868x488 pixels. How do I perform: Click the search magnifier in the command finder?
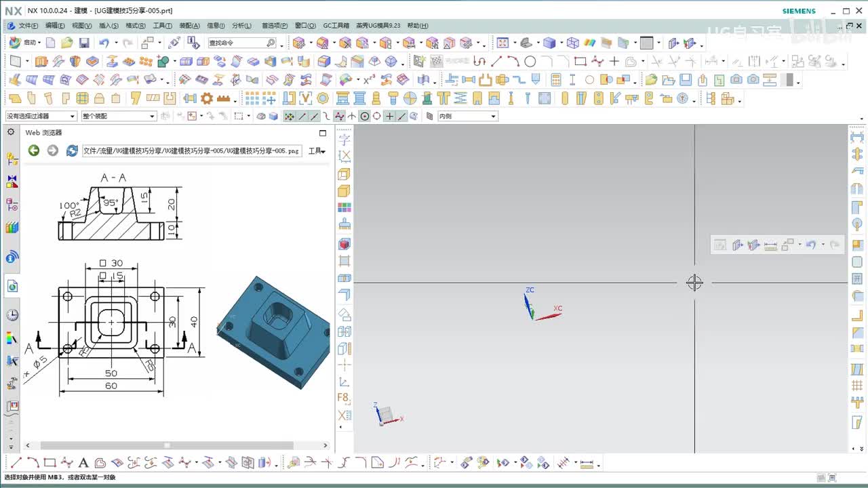271,43
